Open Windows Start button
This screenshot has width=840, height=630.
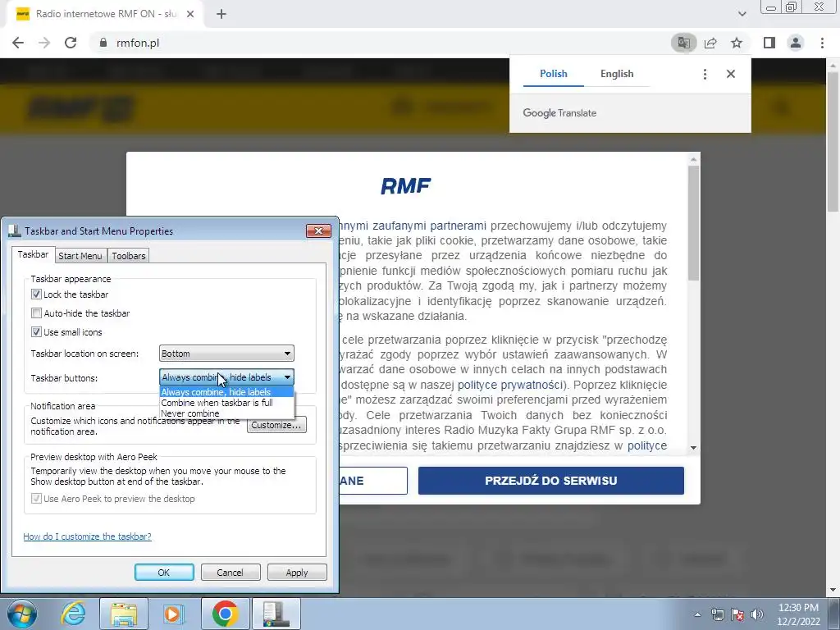pyautogui.click(x=22, y=614)
